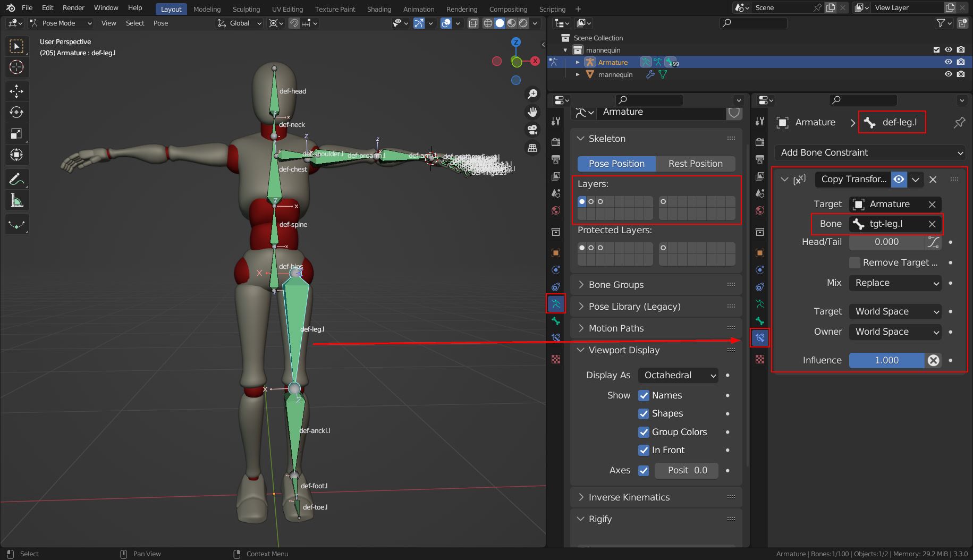
Task: Enable Remove Target Shear checkbox
Action: 854,262
